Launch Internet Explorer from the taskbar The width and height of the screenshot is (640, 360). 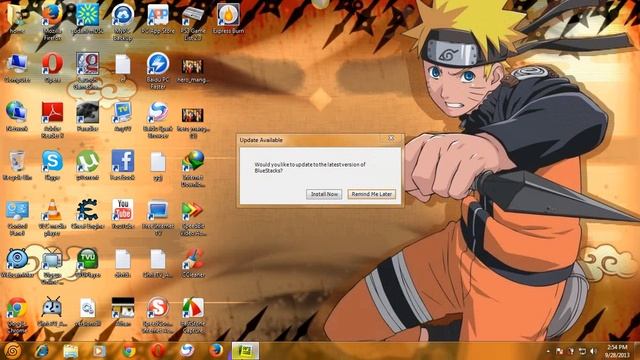42,351
